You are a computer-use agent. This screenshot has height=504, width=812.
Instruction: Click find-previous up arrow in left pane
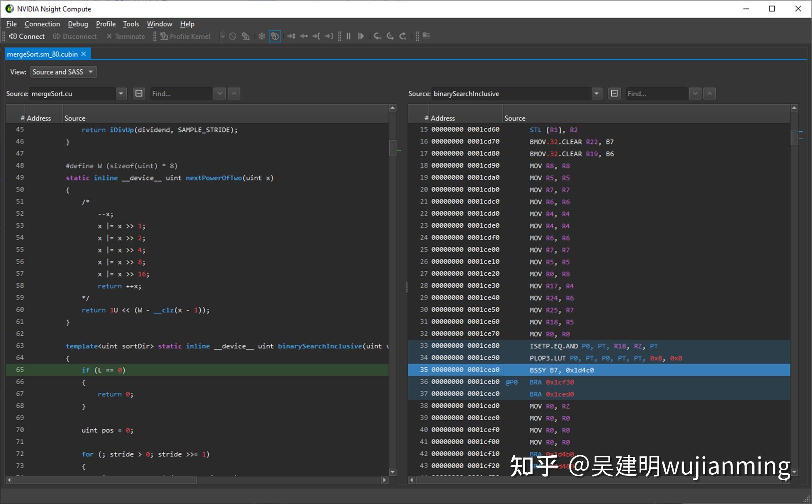(x=234, y=94)
